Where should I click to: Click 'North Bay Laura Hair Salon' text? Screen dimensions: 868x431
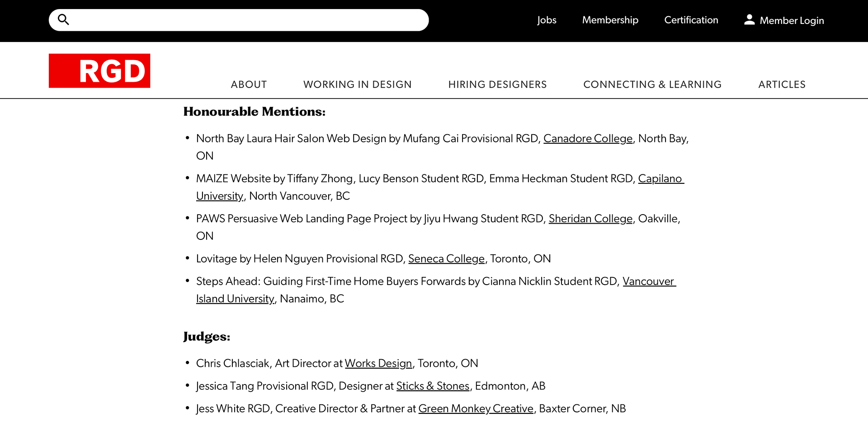[260, 139]
